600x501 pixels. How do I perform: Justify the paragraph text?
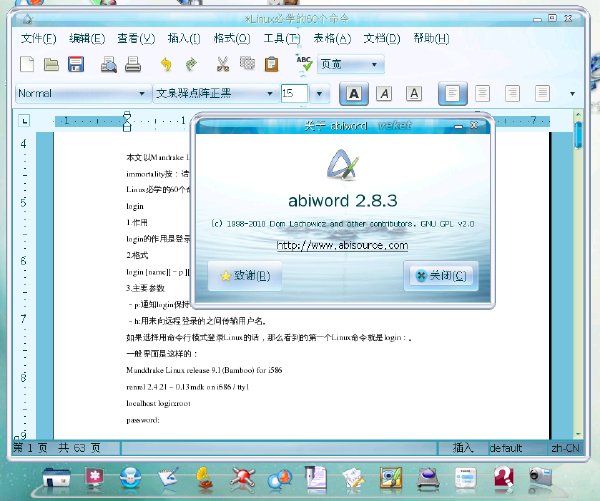click(542, 93)
